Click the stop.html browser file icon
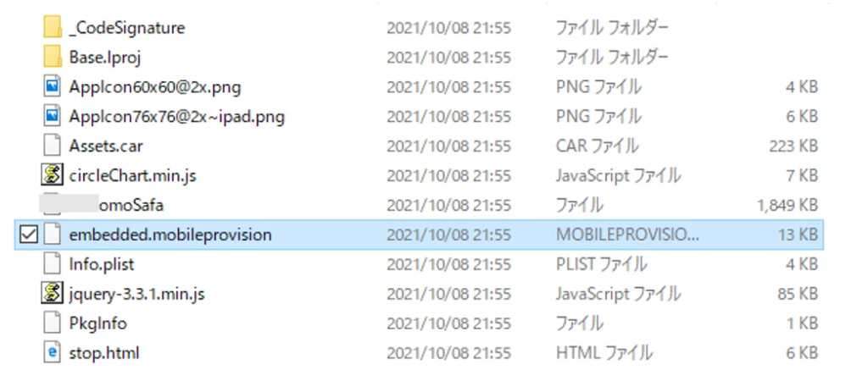Viewport: 868px width, 370px height. [52, 353]
